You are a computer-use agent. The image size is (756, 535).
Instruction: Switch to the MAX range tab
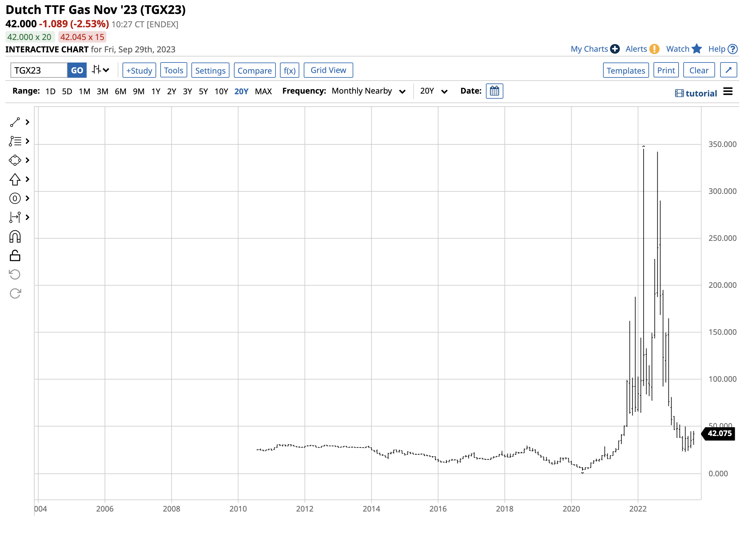coord(263,91)
